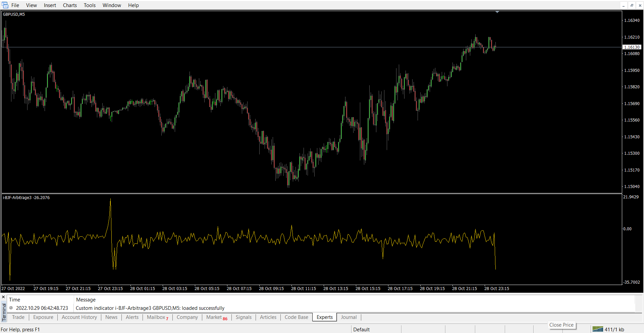This screenshot has height=333, width=644.
Task: Open the Mailbox tab with 7 unread
Action: click(157, 317)
